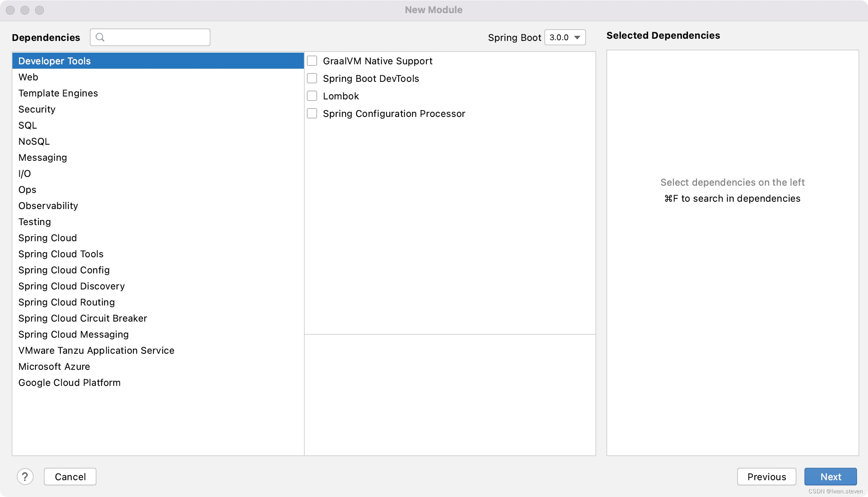This screenshot has width=868, height=497.
Task: Select the NoSQL category
Action: click(x=158, y=141)
